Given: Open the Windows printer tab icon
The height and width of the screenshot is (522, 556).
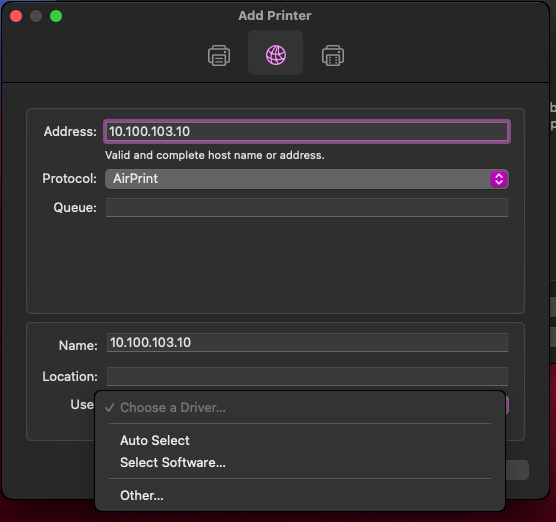Looking at the screenshot, I should 333,55.
